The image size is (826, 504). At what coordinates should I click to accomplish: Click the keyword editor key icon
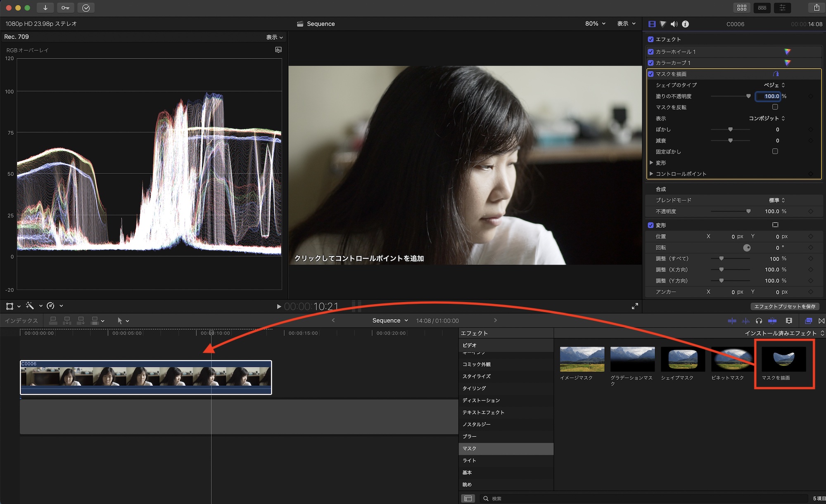65,8
